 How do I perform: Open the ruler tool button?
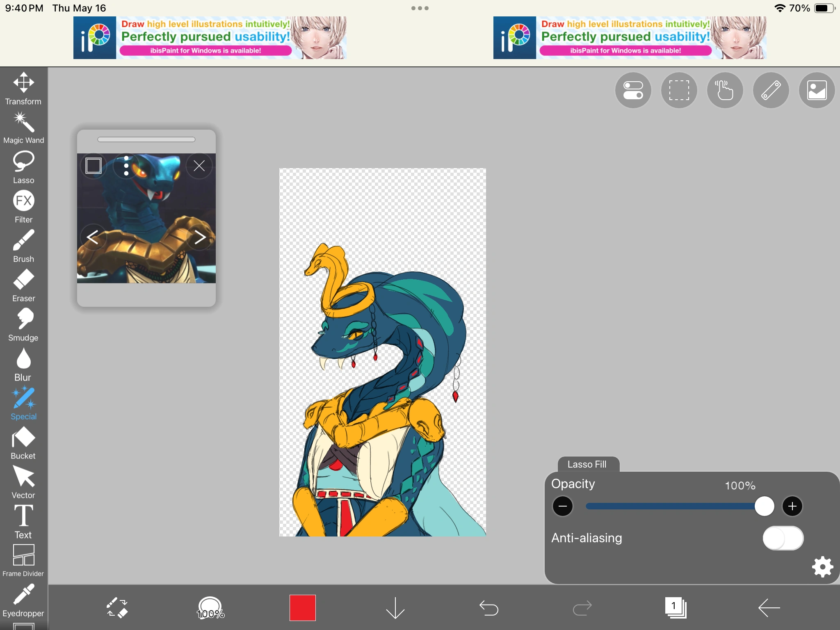click(771, 90)
